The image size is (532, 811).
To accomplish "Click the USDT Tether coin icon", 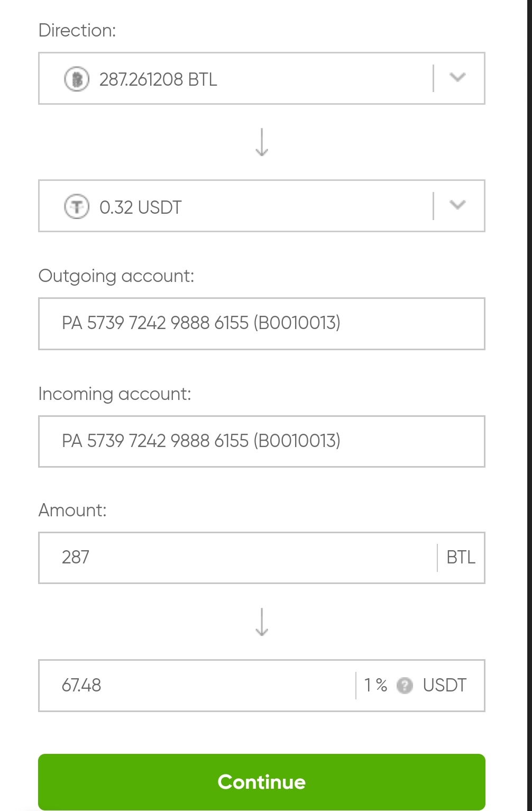I will 77,206.
